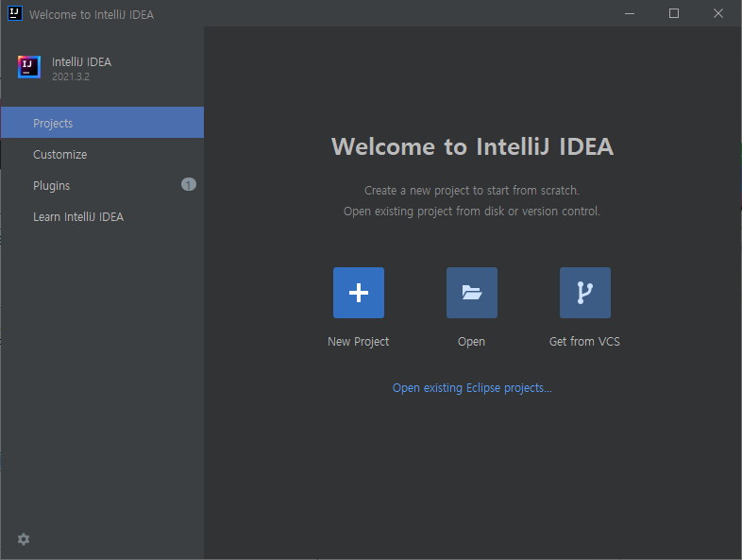Minimize the Welcome window
The height and width of the screenshot is (560, 742).
coord(630,13)
